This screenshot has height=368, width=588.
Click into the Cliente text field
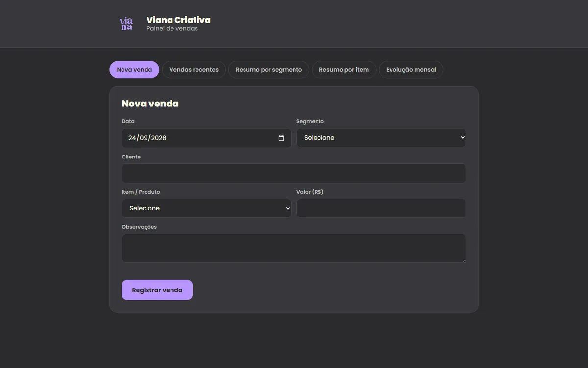[294, 173]
